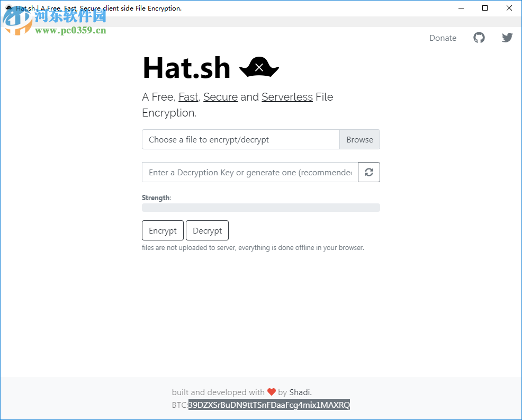This screenshot has height=420, width=522.
Task: Open the underlined Serverless link
Action: 287,97
